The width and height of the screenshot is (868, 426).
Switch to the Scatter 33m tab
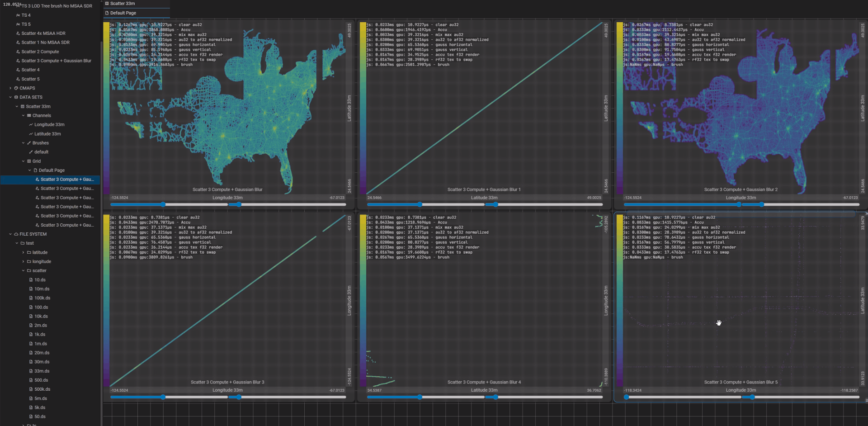tap(122, 4)
